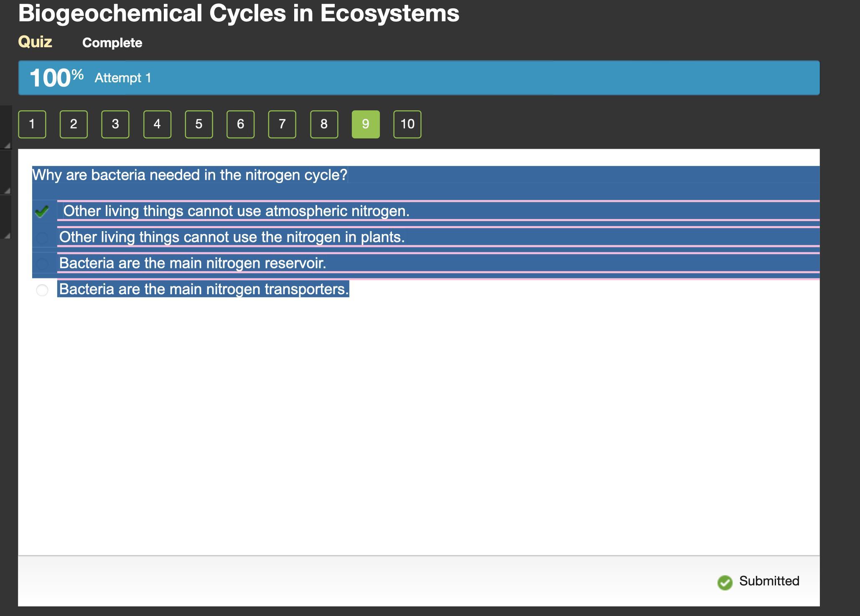Click the Quiz tab label
The height and width of the screenshot is (616, 860).
[x=35, y=42]
